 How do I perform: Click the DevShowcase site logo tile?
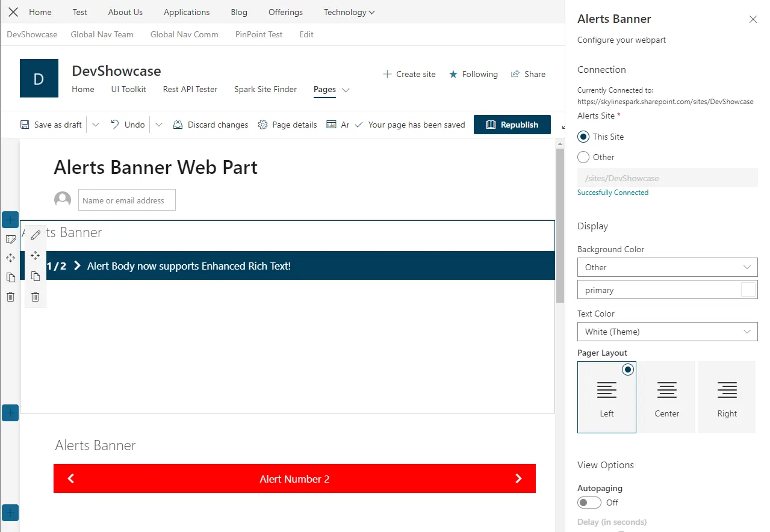pos(39,78)
